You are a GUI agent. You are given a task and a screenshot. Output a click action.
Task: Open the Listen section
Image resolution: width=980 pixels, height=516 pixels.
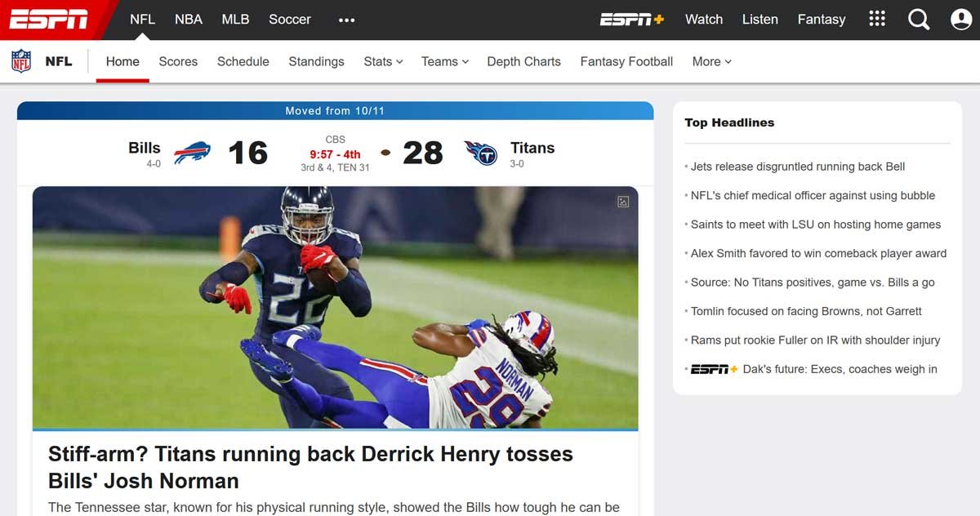760,20
